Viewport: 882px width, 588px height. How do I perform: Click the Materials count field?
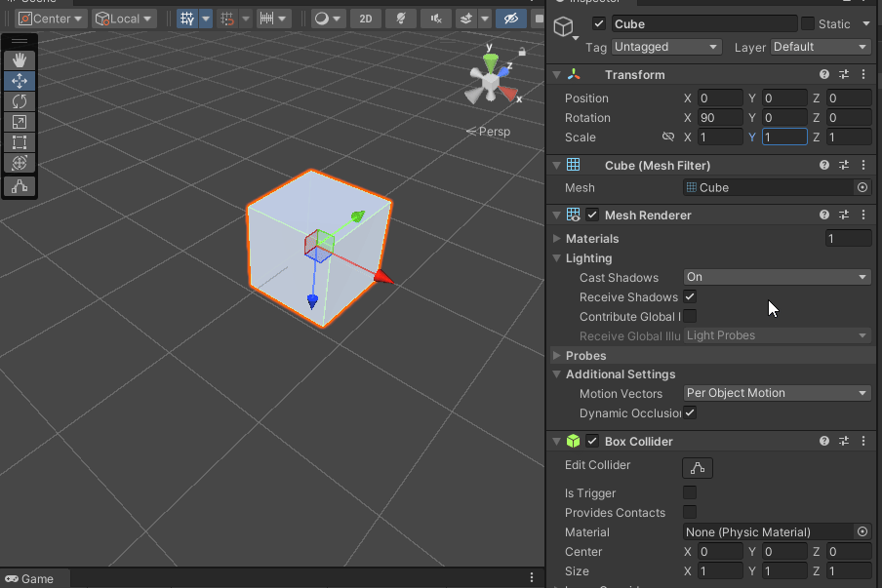point(848,238)
